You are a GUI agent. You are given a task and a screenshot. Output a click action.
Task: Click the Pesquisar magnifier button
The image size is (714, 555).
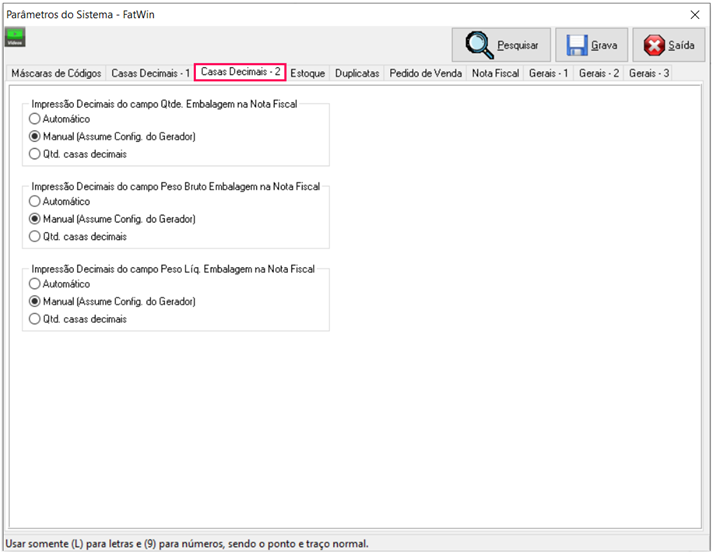pyautogui.click(x=501, y=45)
